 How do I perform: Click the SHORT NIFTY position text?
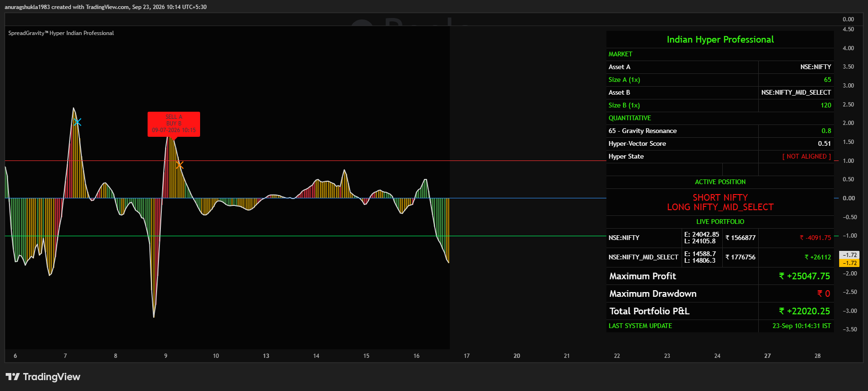(x=720, y=198)
